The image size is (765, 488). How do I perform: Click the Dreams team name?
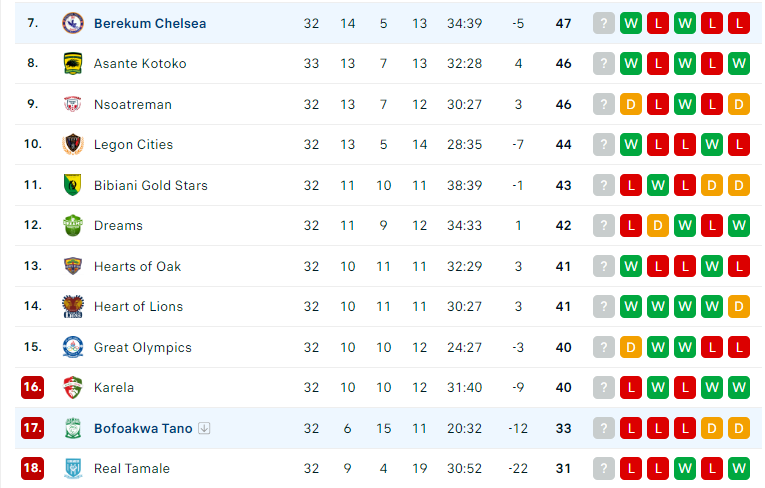pyautogui.click(x=118, y=225)
